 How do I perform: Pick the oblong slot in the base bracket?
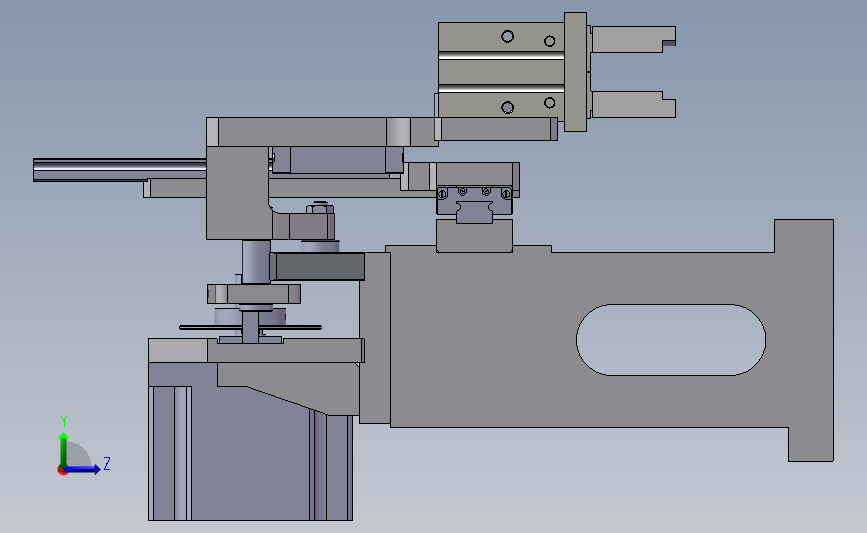[671, 339]
